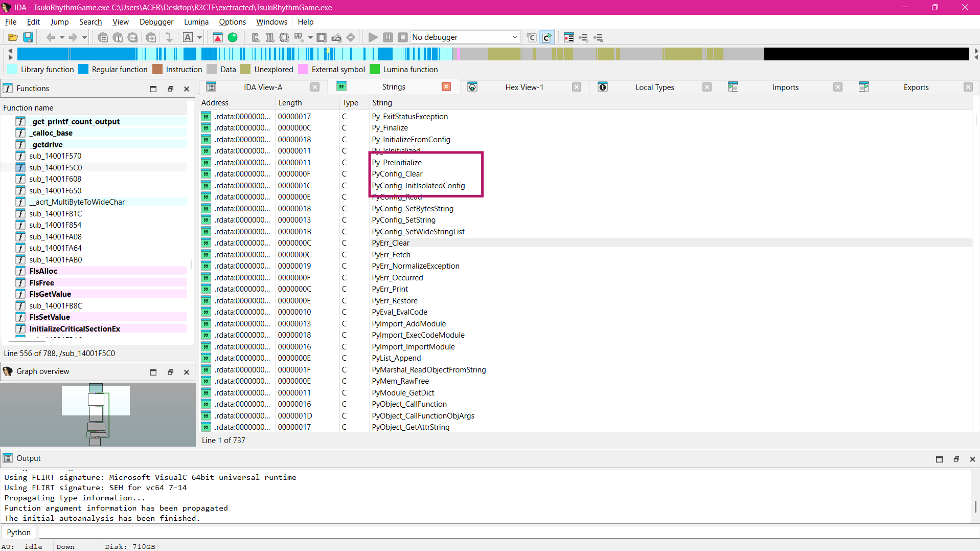Click the jump-to round arrow icon

click(151, 37)
